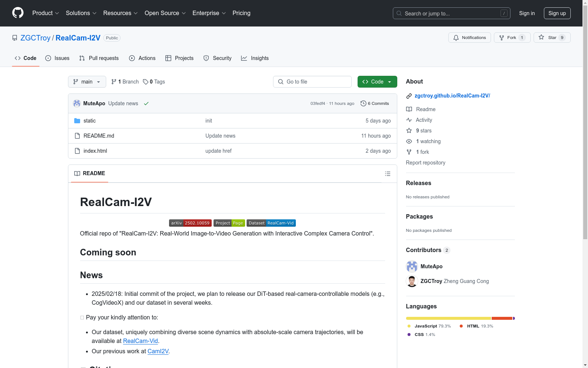Click the tag icon next to Tags
The image size is (588, 368).
tap(146, 82)
